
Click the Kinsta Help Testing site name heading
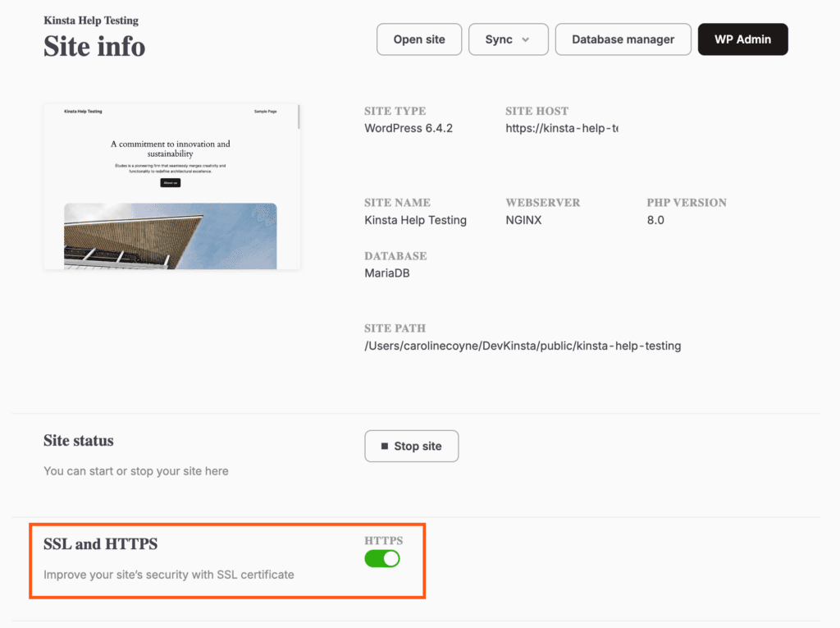(90, 20)
